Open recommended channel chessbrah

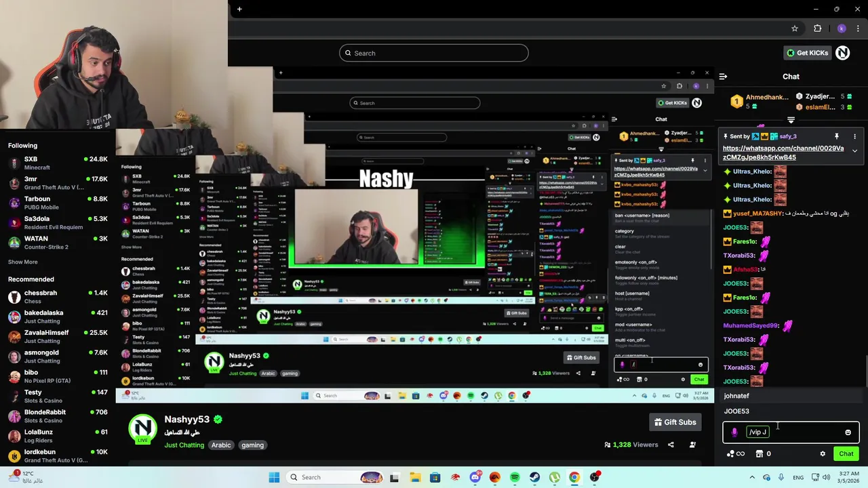click(x=58, y=297)
